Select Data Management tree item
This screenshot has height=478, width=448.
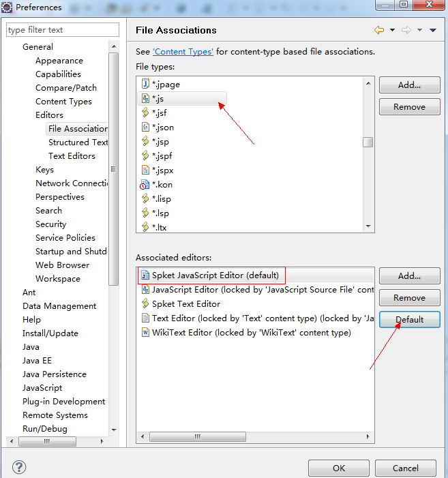point(59,306)
